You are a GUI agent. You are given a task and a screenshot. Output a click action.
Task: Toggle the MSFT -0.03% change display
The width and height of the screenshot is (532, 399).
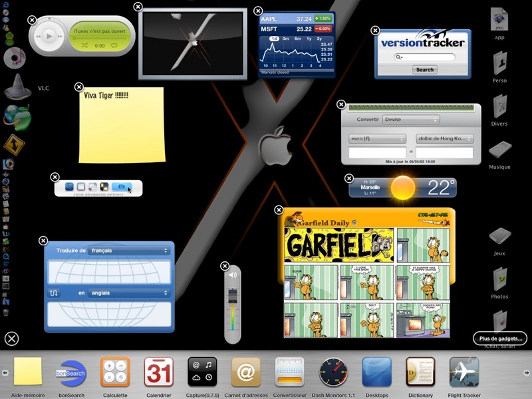323,29
